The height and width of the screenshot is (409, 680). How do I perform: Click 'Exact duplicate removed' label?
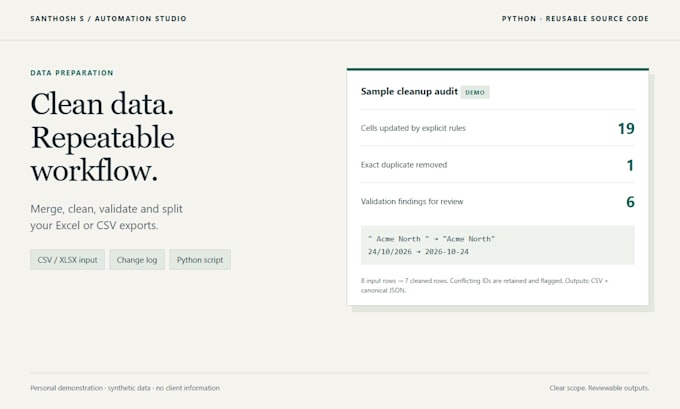point(404,165)
